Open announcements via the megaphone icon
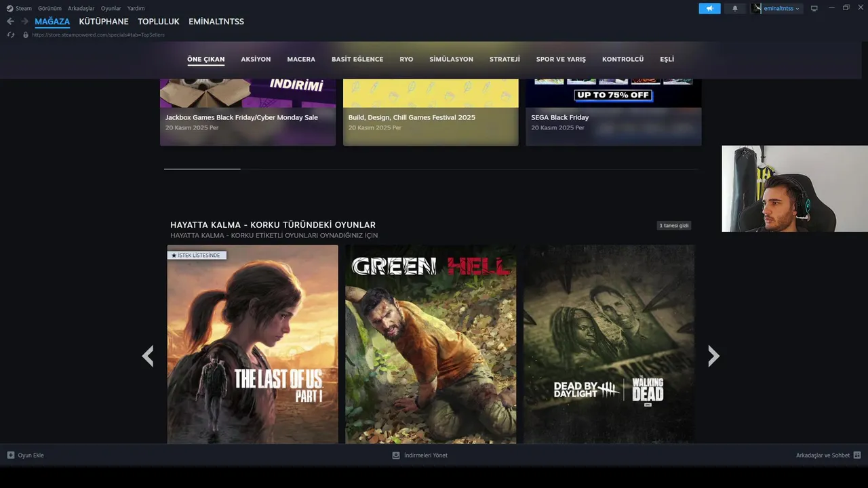The image size is (868, 488). (709, 8)
